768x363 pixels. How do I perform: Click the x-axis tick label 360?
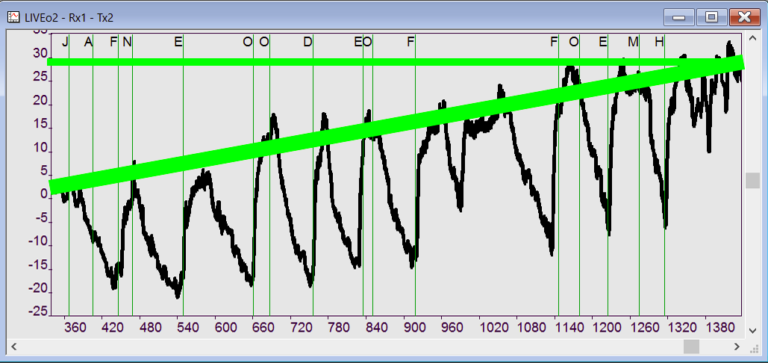point(74,327)
